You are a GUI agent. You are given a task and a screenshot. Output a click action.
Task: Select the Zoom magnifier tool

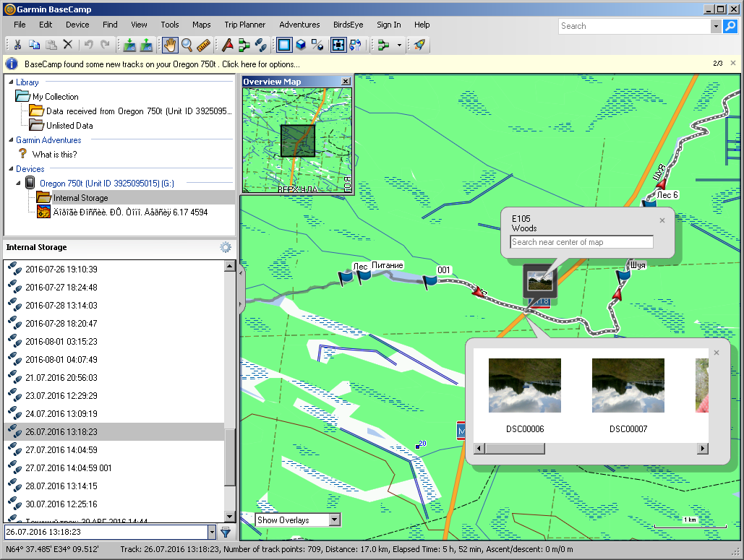click(x=187, y=45)
